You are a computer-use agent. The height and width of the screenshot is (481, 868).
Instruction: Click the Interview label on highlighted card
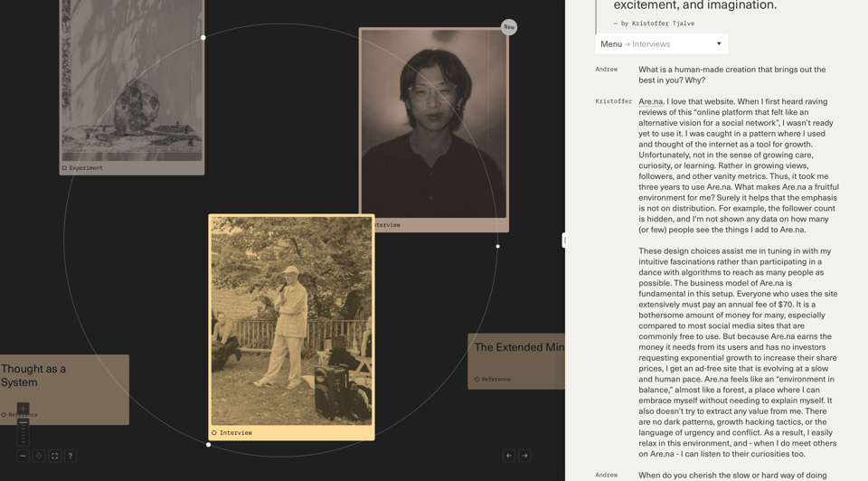click(235, 433)
